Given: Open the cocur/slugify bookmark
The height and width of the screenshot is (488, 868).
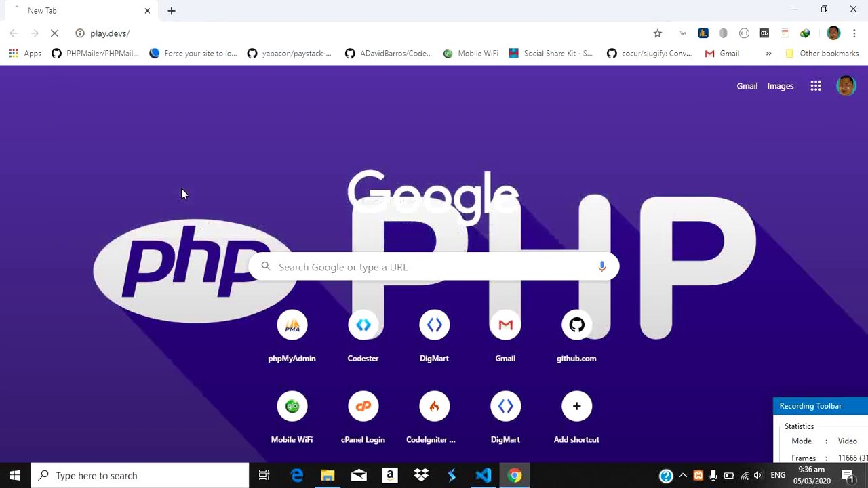Looking at the screenshot, I should point(650,54).
